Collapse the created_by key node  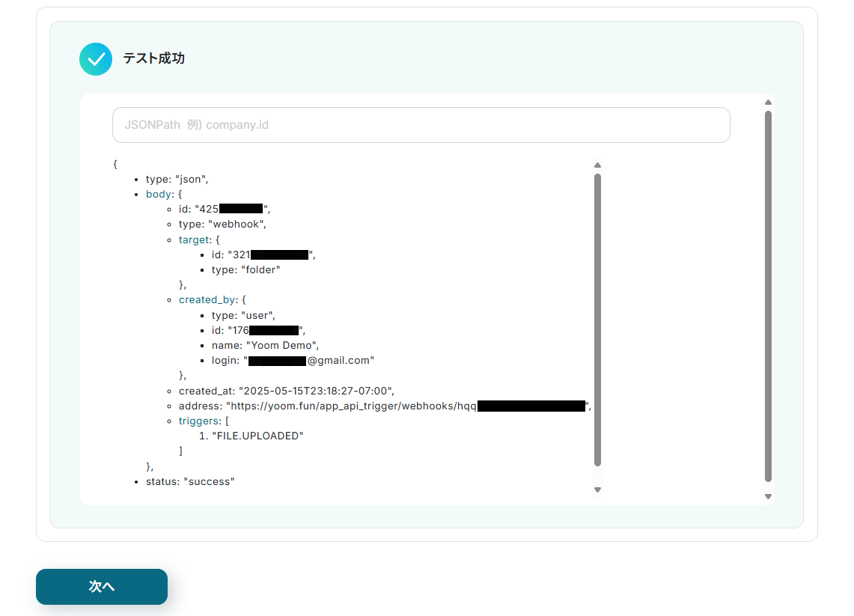tap(207, 299)
